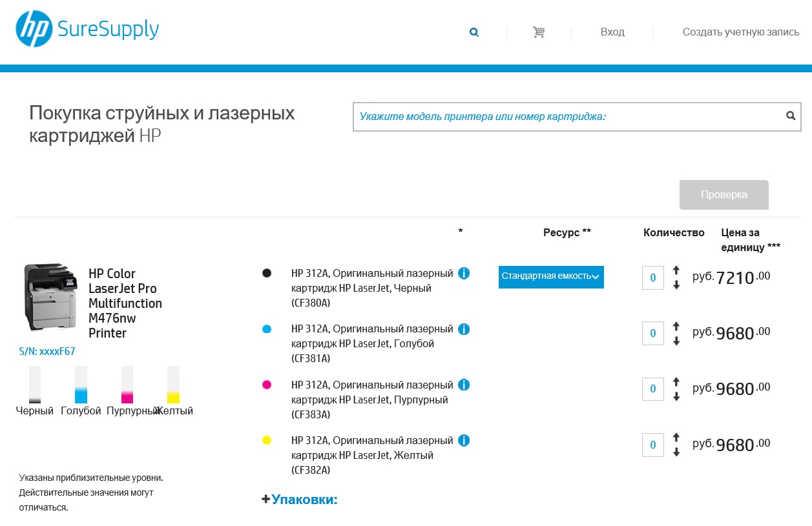
Task: Click the cyan color dot for CF381A
Action: tap(267, 329)
